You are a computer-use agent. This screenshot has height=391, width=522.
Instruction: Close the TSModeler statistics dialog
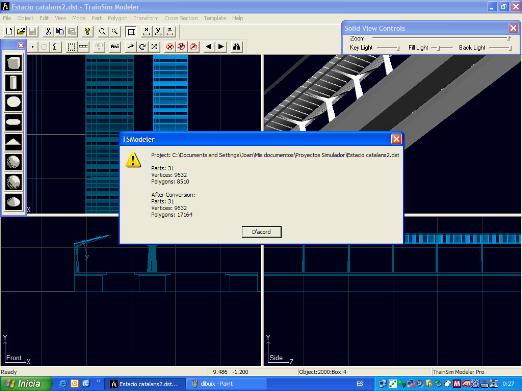(396, 139)
